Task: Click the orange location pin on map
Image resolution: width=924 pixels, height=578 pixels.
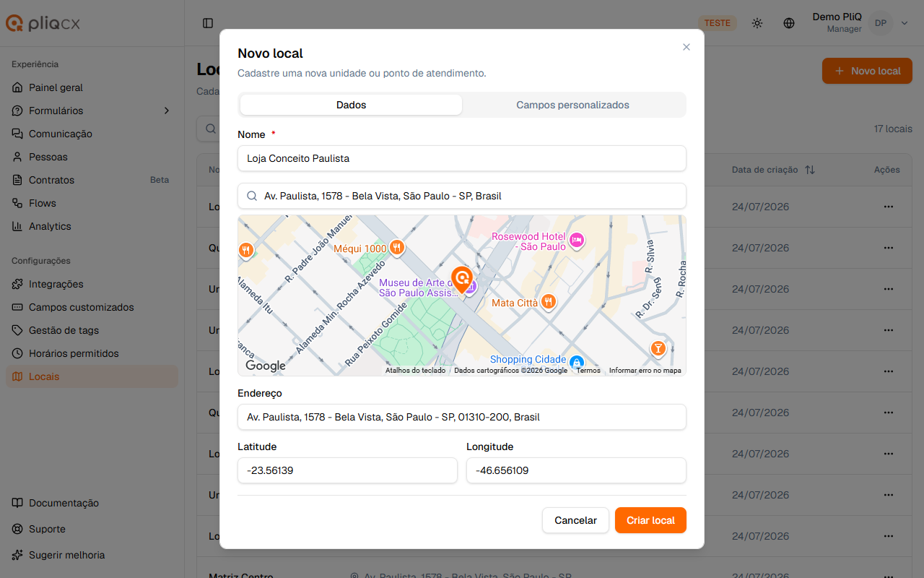Action: click(x=461, y=279)
